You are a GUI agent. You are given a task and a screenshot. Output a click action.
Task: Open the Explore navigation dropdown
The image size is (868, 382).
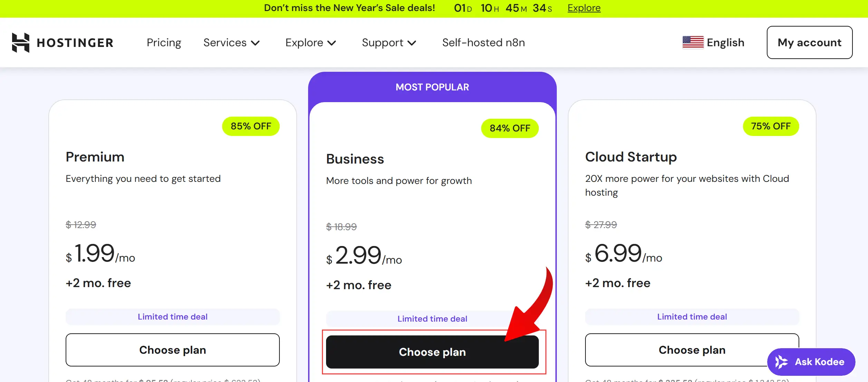310,42
